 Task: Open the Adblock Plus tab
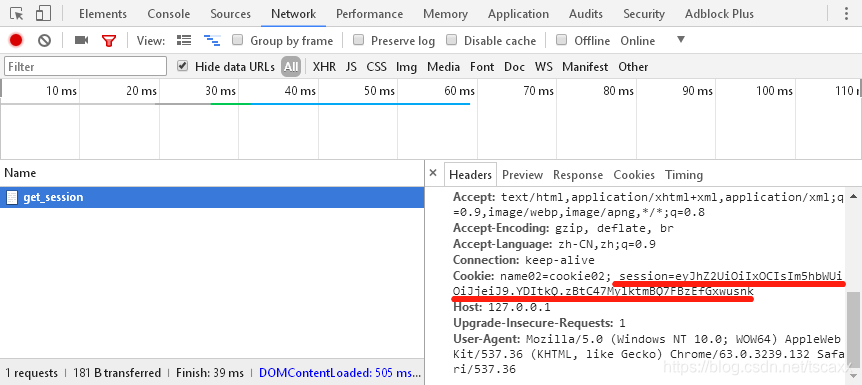tap(719, 14)
